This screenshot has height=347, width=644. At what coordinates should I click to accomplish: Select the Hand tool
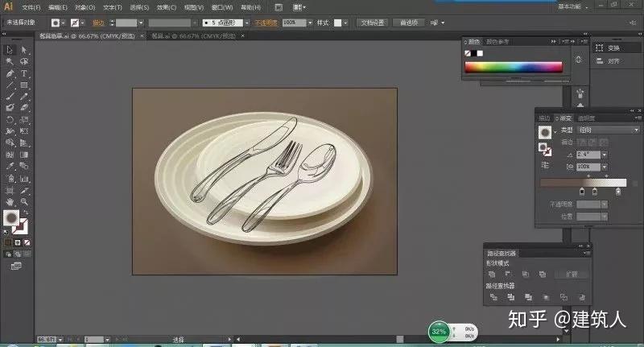(x=10, y=201)
